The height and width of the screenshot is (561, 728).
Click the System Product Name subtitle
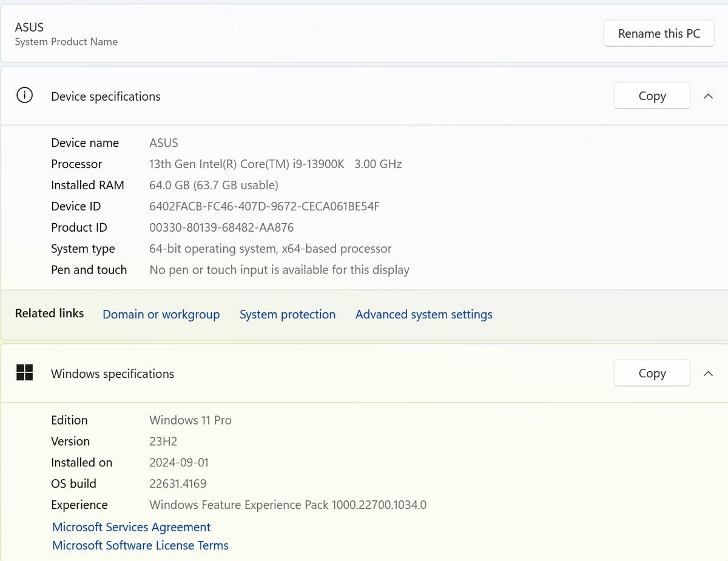pyautogui.click(x=66, y=42)
